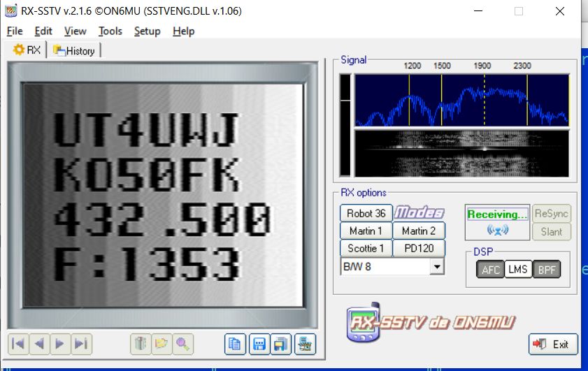Toggle the AFC DSP option
The width and height of the screenshot is (588, 371).
[x=492, y=270]
